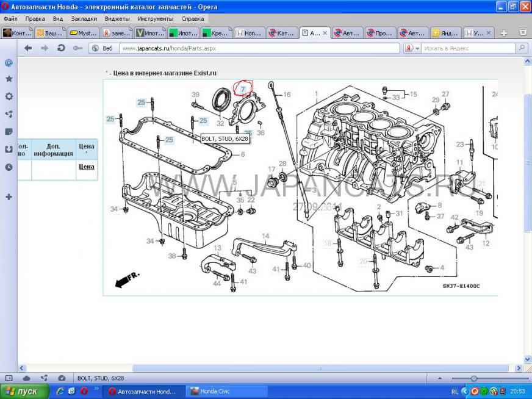Image resolution: width=532 pixels, height=399 pixels.
Task: Open the Закладки menu
Action: 84,19
